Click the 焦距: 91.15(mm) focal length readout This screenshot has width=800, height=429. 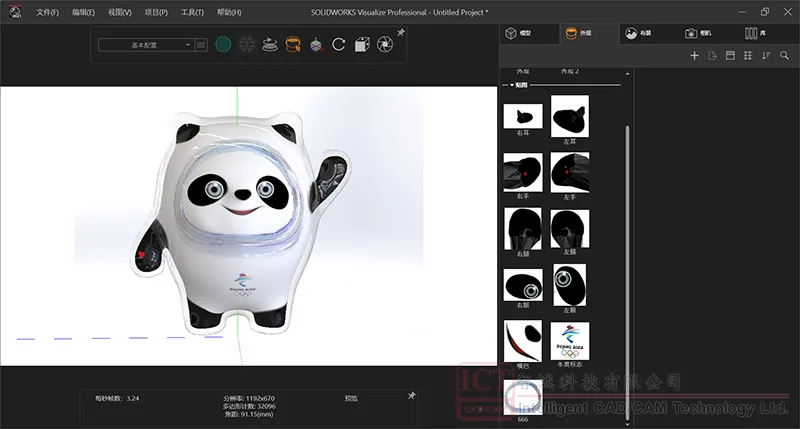249,414
